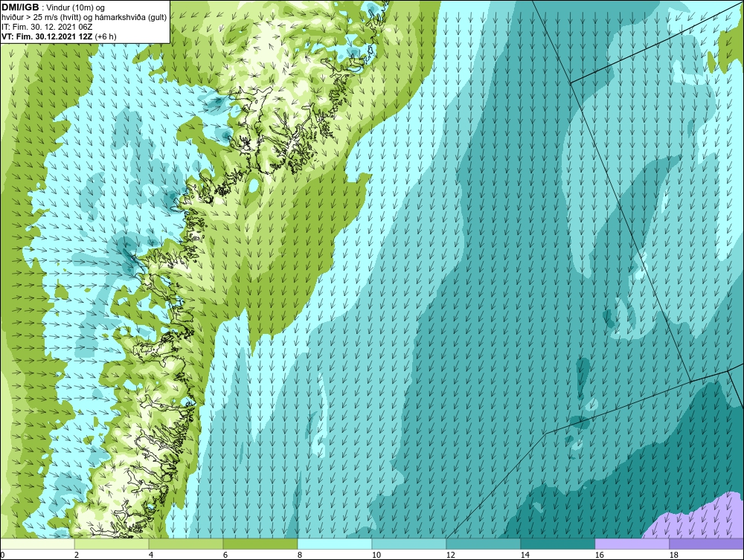Click the 2–4 m/s light green swatch

112,544
